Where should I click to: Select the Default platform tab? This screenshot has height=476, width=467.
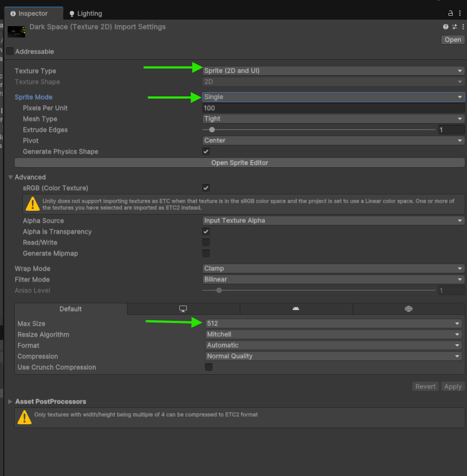click(x=70, y=309)
